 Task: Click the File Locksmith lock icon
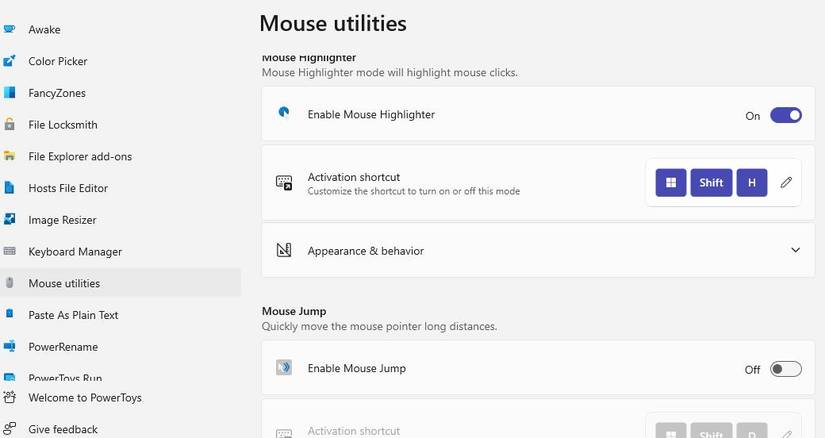(10, 125)
